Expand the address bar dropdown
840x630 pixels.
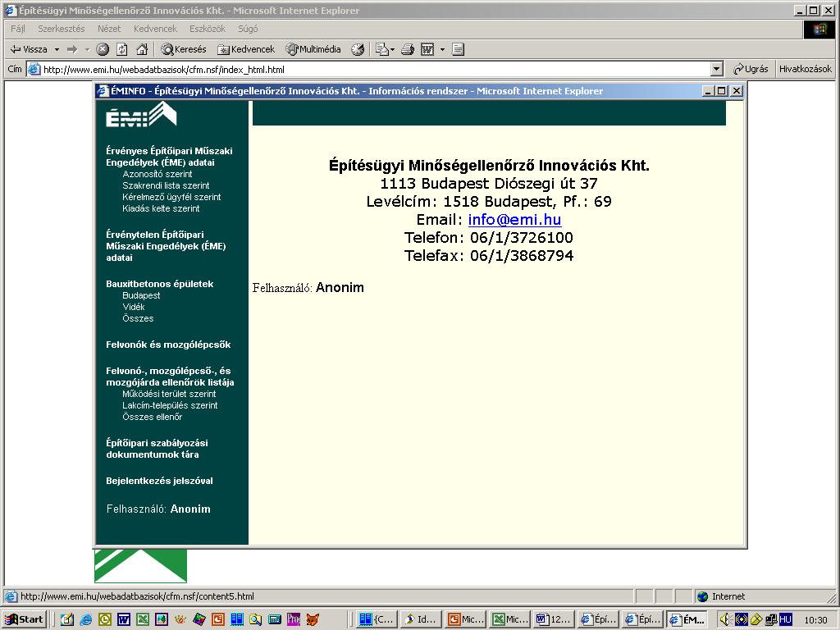(x=717, y=69)
